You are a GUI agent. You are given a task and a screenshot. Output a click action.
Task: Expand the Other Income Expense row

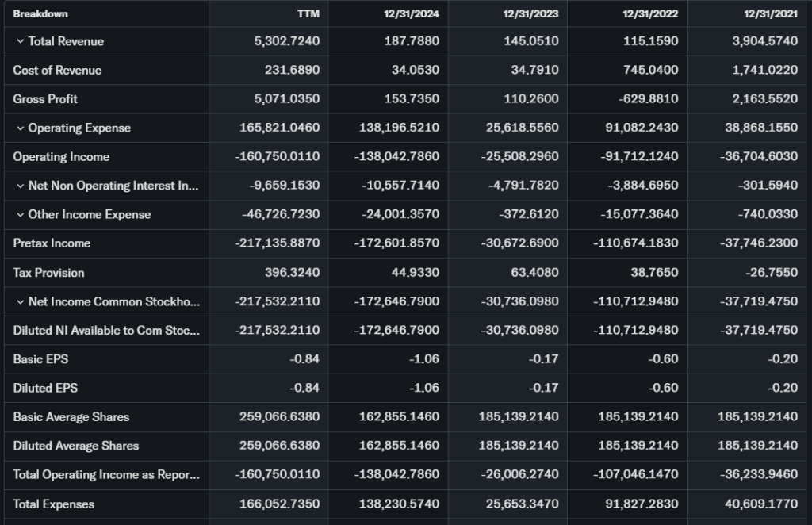pyautogui.click(x=20, y=214)
